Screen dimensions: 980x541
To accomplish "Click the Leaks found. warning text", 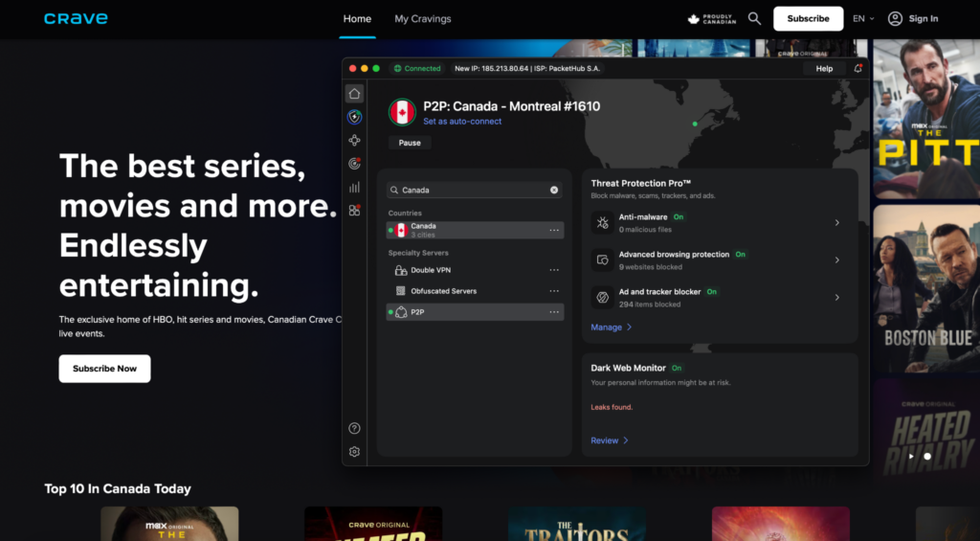I will 612,407.
